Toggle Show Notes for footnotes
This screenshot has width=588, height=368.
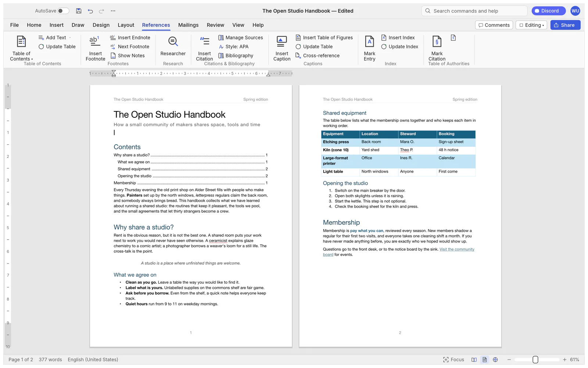point(128,56)
